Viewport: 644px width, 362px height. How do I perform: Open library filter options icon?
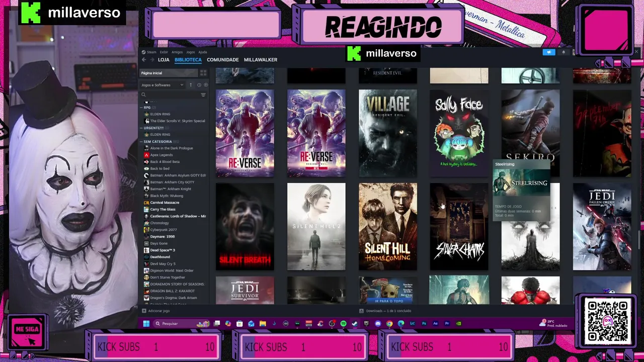click(x=203, y=95)
